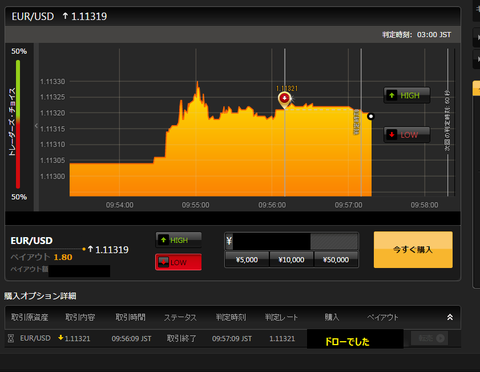Image resolution: width=480 pixels, height=372 pixels.
Task: Click the greyed-out 転売 button in the trade row
Action: pyautogui.click(x=430, y=338)
